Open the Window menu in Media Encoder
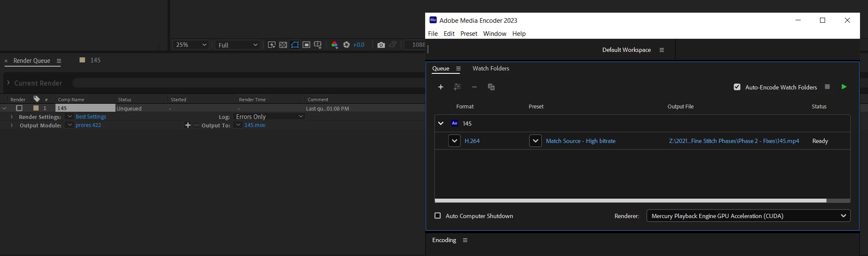 click(495, 33)
